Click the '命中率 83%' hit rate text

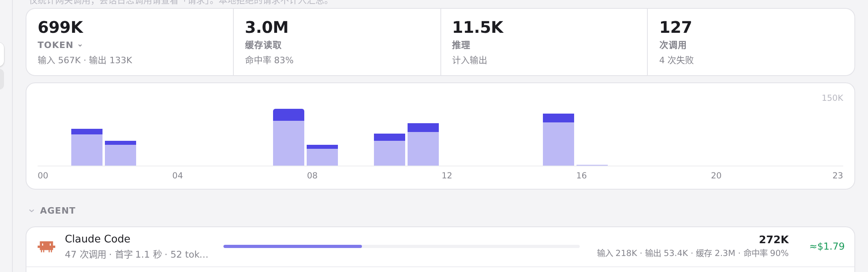click(x=269, y=60)
